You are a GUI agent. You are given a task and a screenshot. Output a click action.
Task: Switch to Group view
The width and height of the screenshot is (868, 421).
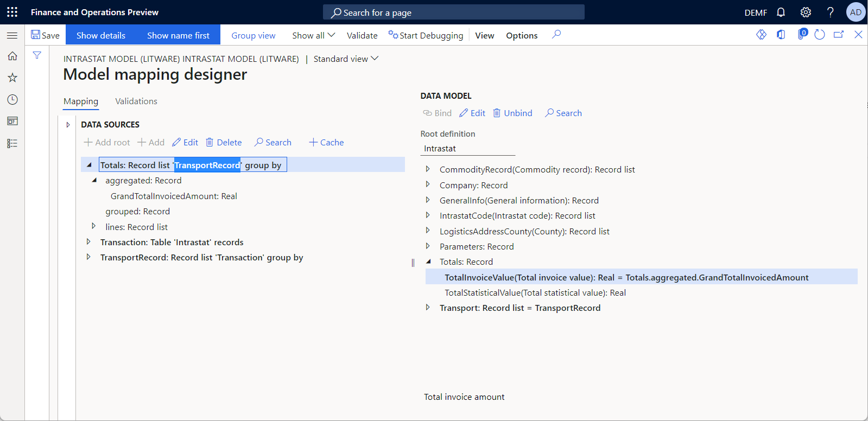254,35
